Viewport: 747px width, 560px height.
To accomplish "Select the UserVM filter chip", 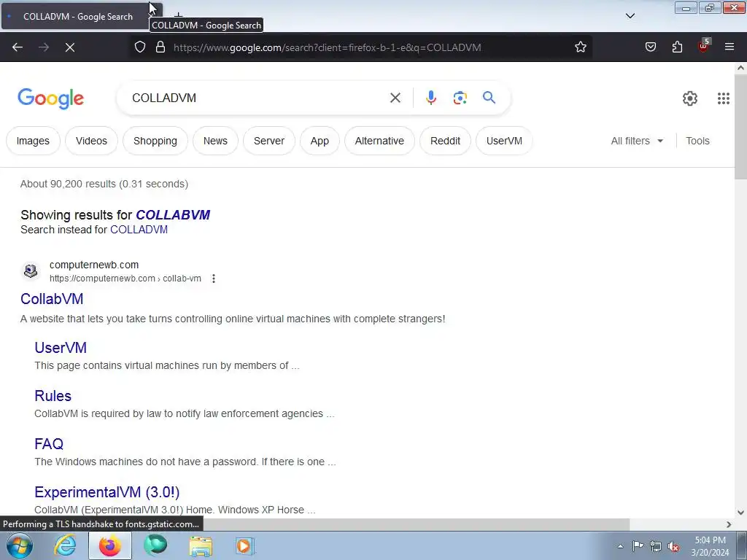I will coord(504,141).
